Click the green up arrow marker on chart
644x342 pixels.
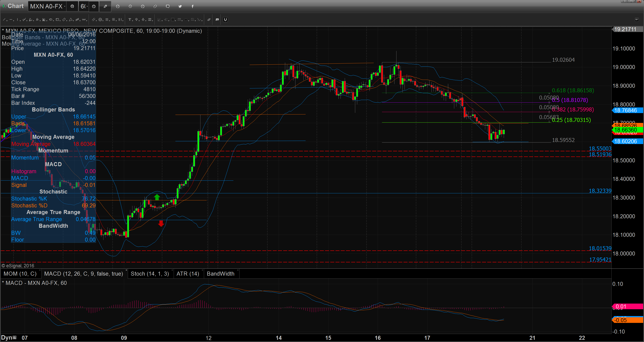pos(157,197)
